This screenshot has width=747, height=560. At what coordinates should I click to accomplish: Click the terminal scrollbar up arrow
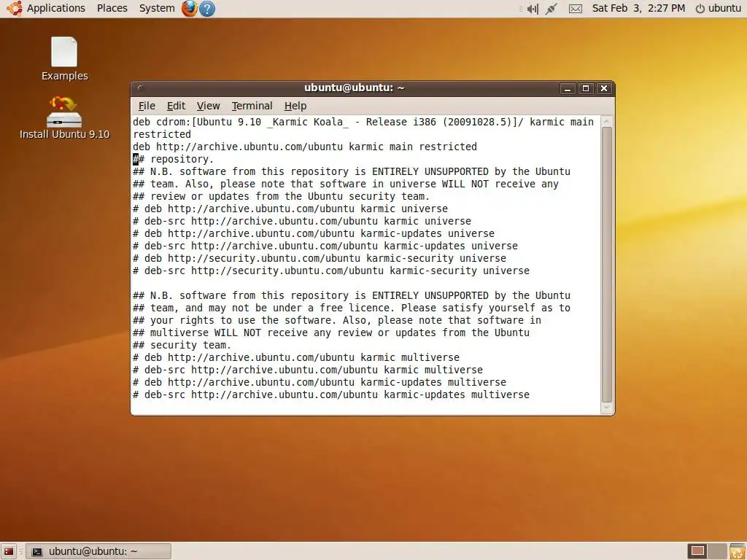pyautogui.click(x=606, y=122)
